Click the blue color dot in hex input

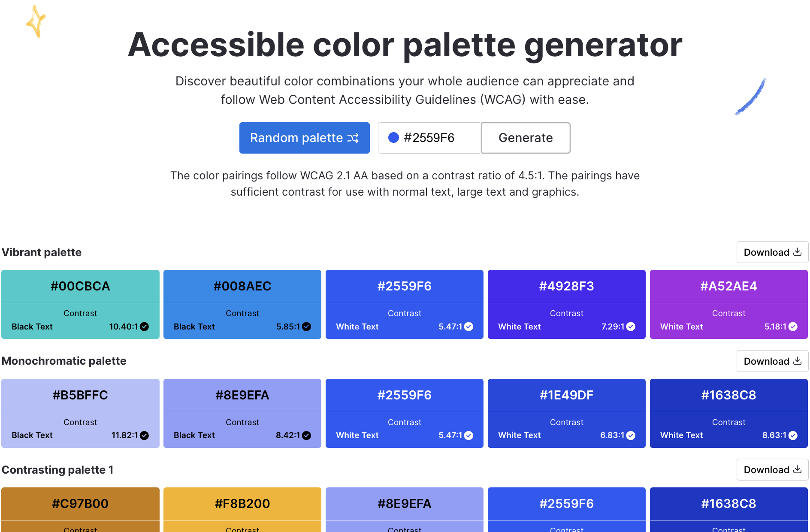(393, 137)
